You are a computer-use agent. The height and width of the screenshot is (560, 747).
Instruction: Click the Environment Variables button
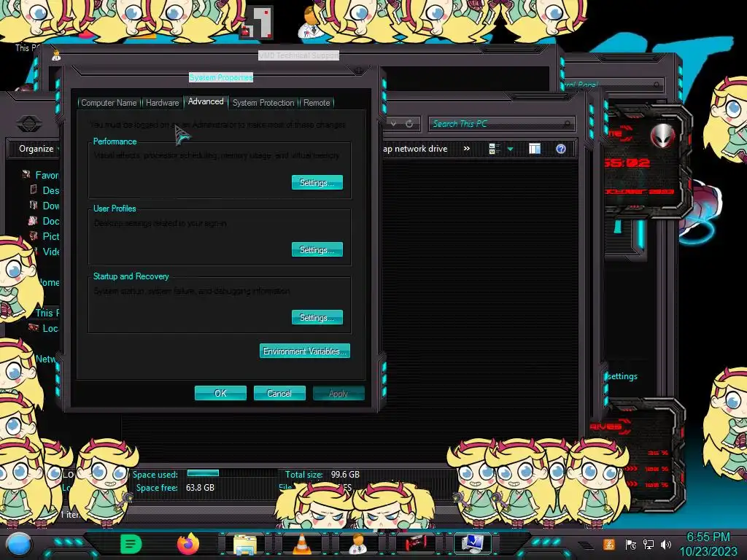(305, 351)
